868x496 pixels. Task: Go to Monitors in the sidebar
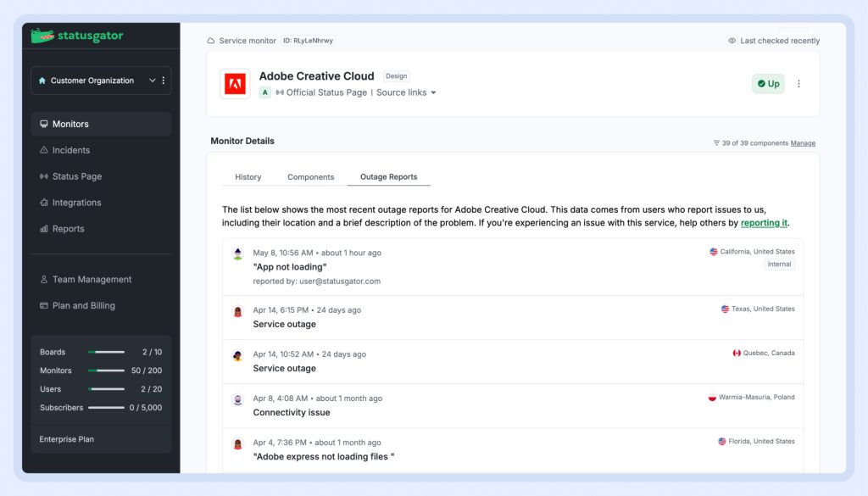(x=101, y=124)
